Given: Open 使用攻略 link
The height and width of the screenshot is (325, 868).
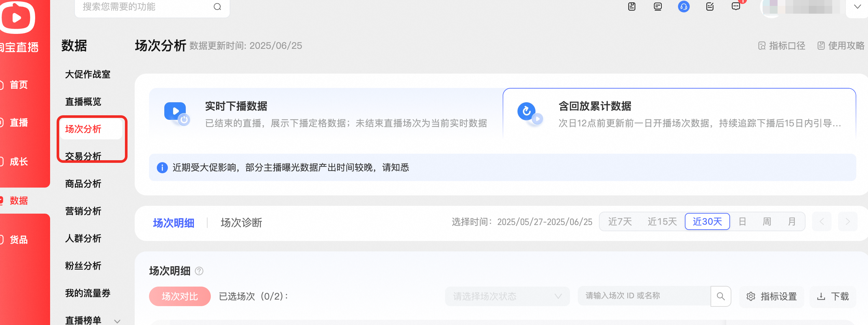Looking at the screenshot, I should (841, 46).
